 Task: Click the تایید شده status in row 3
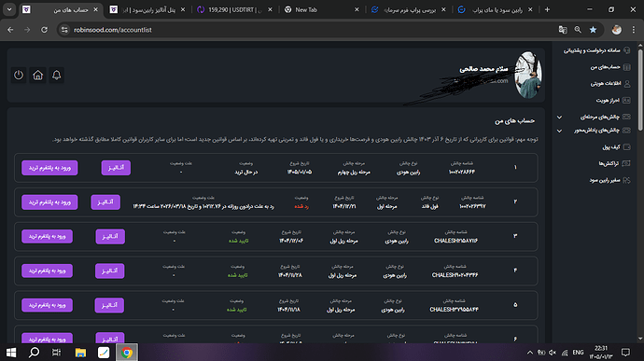239,241
